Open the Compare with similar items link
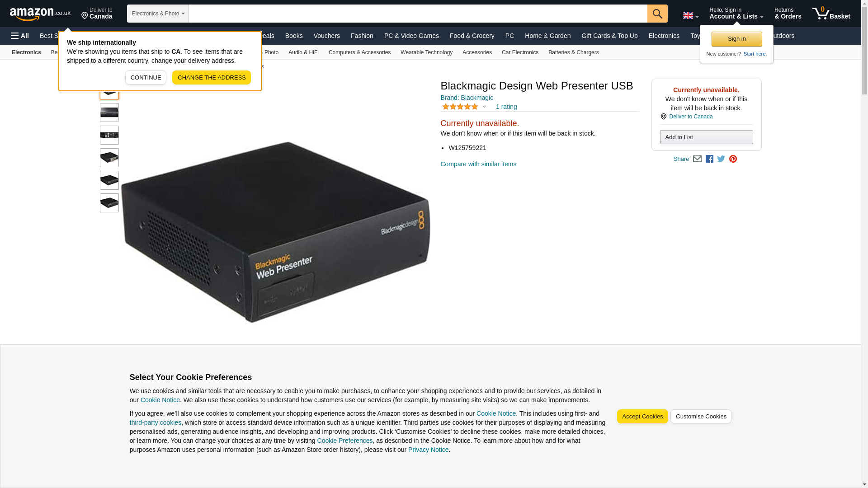This screenshot has height=488, width=868. (x=478, y=164)
